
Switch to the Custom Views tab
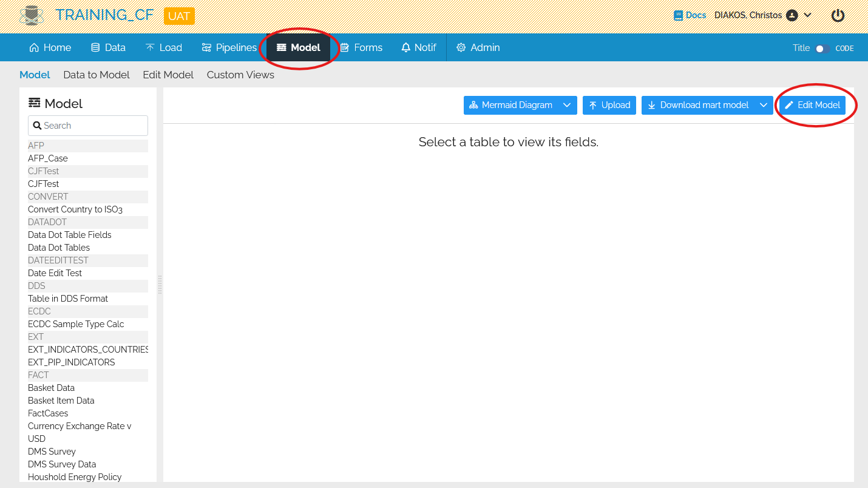pyautogui.click(x=240, y=75)
